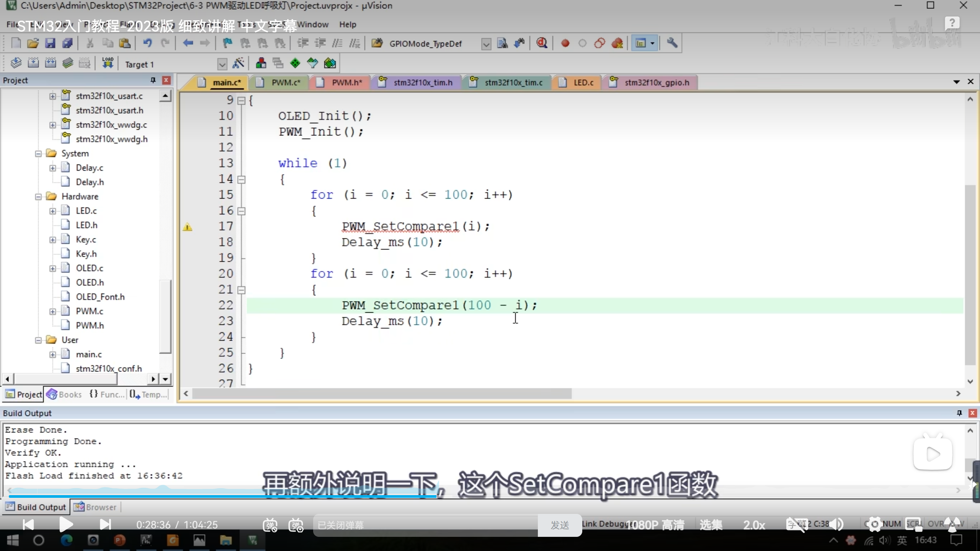Screen dimensions: 980x551
Task: Open Options for Target wand icon
Action: click(238, 64)
